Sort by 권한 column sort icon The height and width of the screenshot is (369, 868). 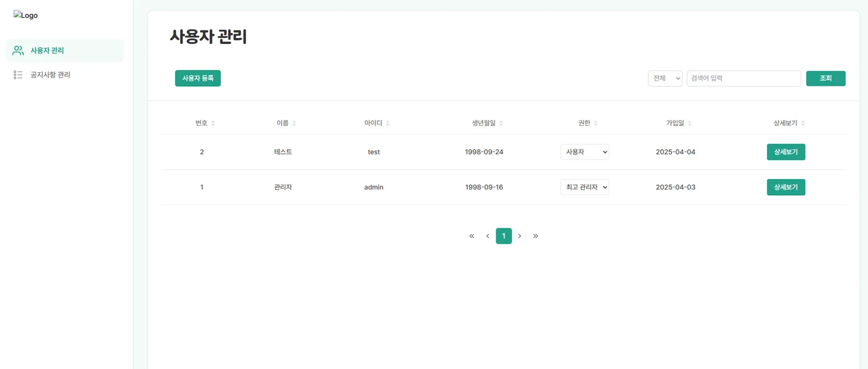click(x=596, y=123)
